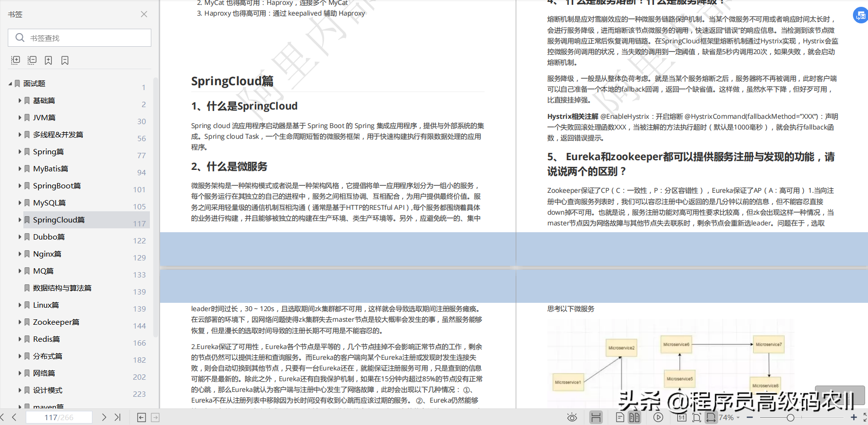Add a new bookmark with the plus bookmark icon

click(x=48, y=60)
